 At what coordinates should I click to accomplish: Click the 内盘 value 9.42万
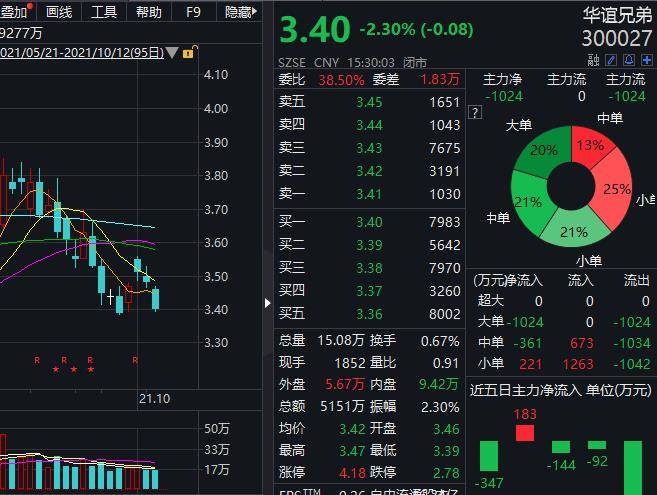point(438,384)
